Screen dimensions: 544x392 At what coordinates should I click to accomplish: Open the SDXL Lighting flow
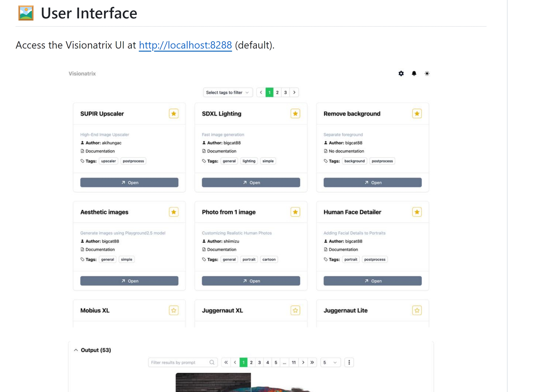click(251, 182)
